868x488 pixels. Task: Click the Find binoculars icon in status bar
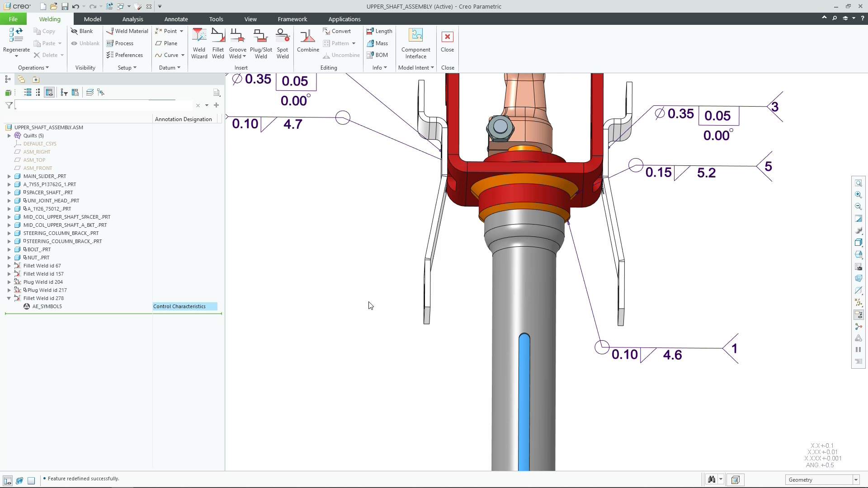(712, 479)
